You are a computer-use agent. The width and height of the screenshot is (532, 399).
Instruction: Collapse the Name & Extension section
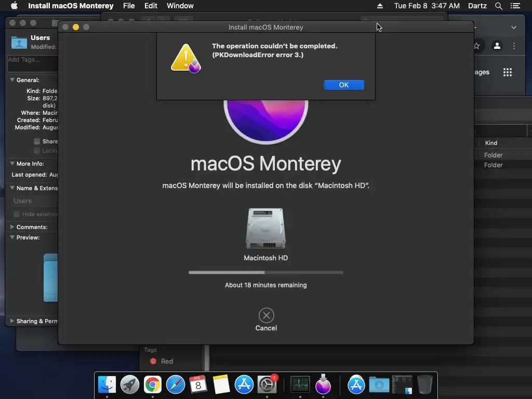12,188
